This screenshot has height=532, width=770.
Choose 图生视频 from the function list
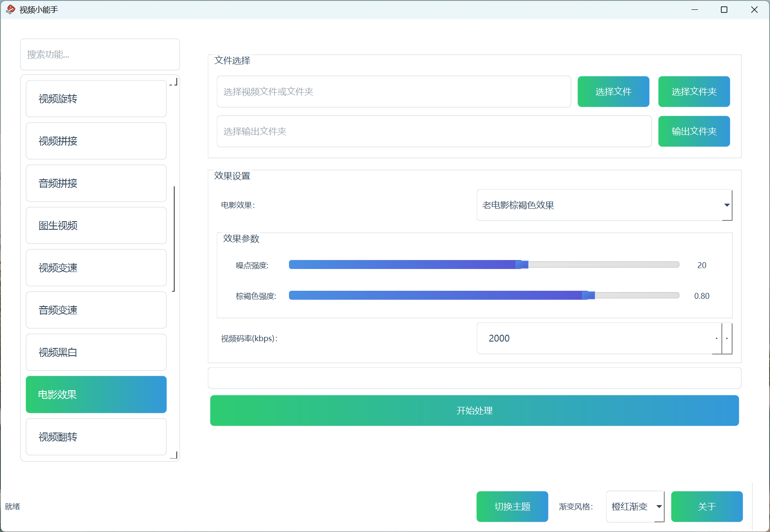tap(96, 225)
